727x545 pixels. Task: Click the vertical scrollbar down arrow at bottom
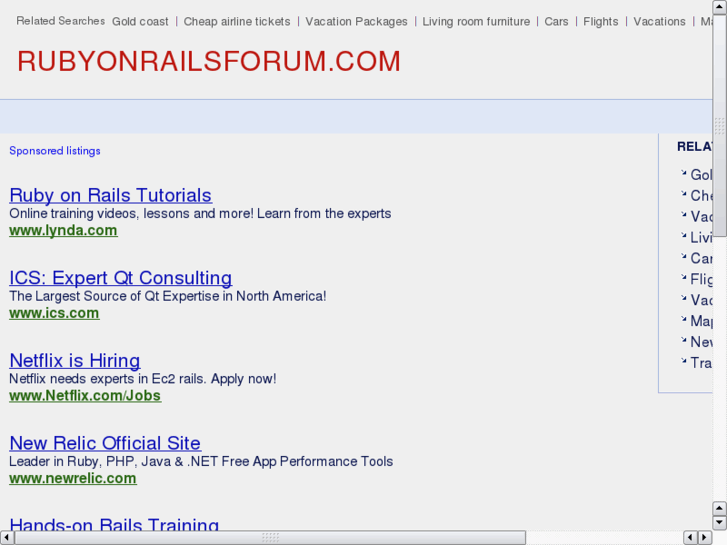tap(719, 523)
